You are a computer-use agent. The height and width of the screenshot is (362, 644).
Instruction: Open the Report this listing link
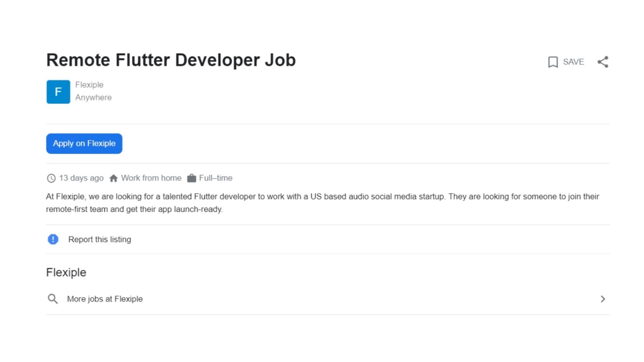tap(100, 239)
